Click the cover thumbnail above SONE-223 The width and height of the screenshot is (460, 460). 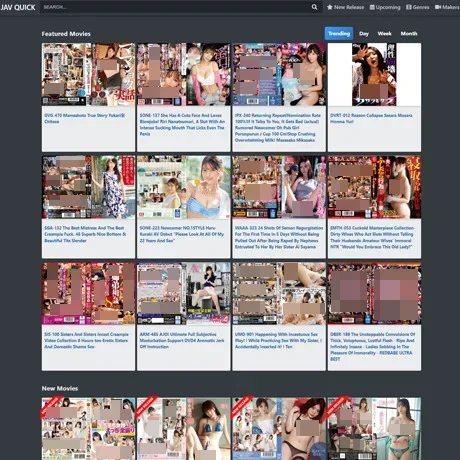point(184,187)
